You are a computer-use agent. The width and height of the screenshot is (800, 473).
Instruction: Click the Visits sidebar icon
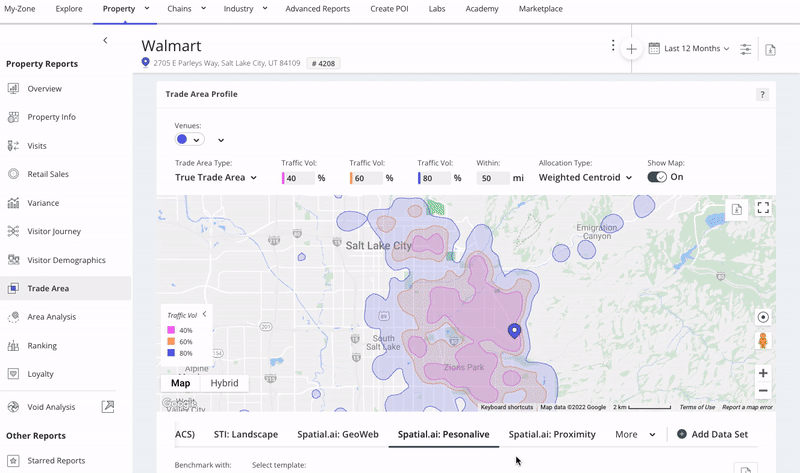pyautogui.click(x=13, y=145)
